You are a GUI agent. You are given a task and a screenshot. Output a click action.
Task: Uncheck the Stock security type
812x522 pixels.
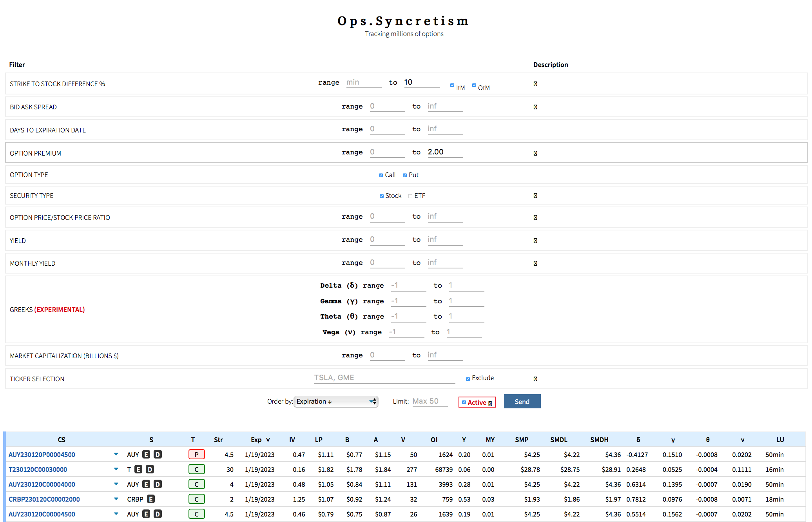pyautogui.click(x=382, y=196)
